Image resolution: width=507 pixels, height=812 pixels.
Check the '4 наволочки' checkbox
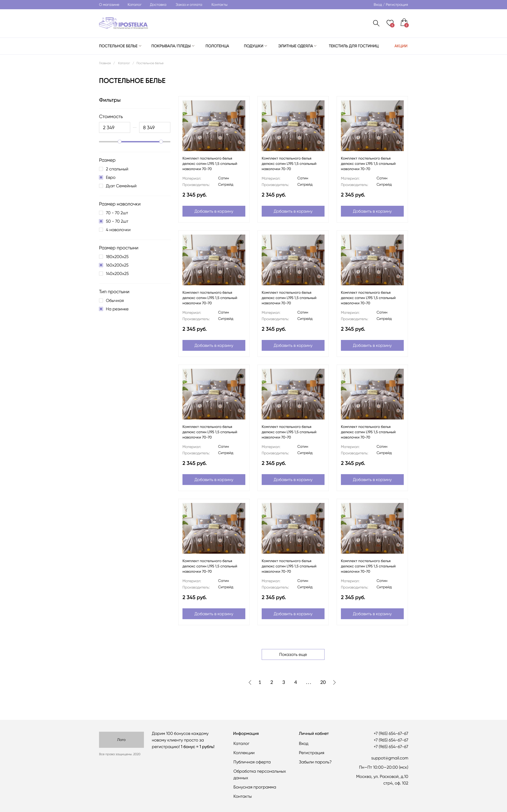101,230
